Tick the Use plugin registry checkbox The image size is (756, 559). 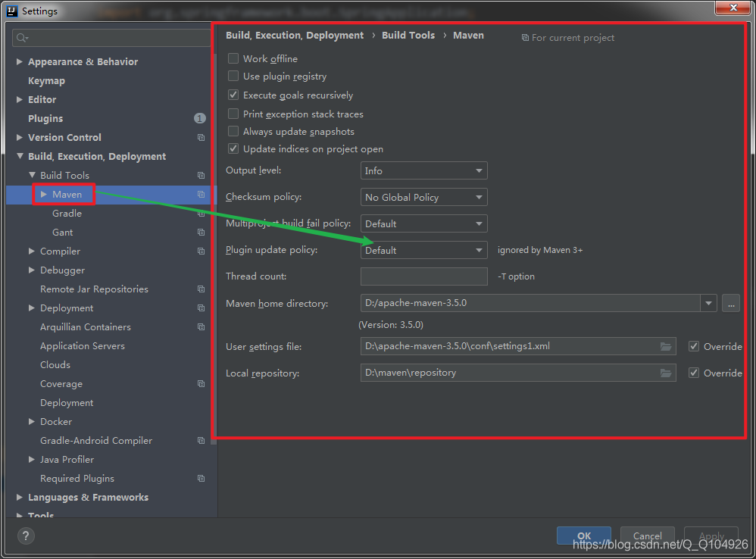(x=233, y=76)
